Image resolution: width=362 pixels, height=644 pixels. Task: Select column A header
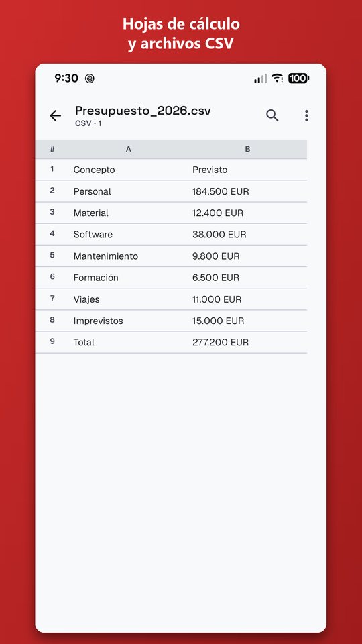click(129, 149)
